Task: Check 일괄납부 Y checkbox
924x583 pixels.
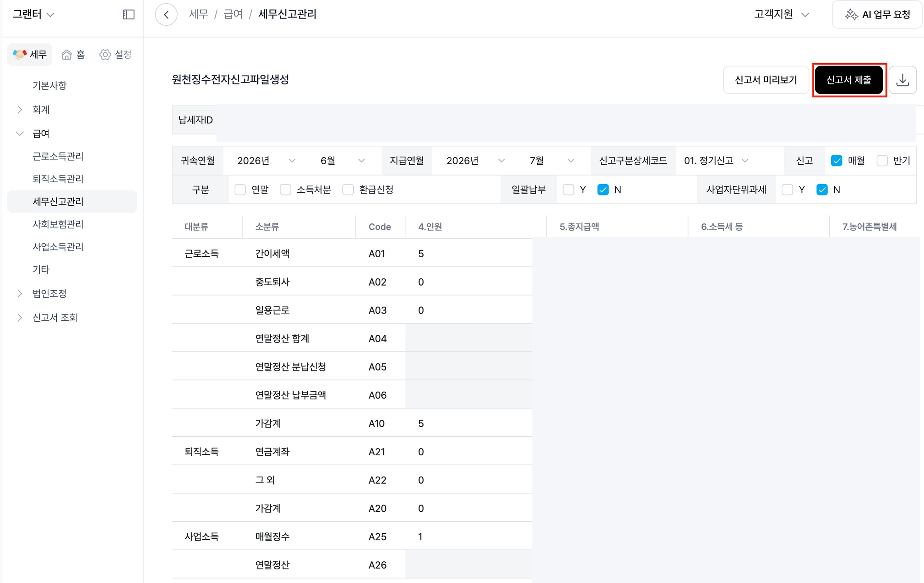Action: pos(568,190)
